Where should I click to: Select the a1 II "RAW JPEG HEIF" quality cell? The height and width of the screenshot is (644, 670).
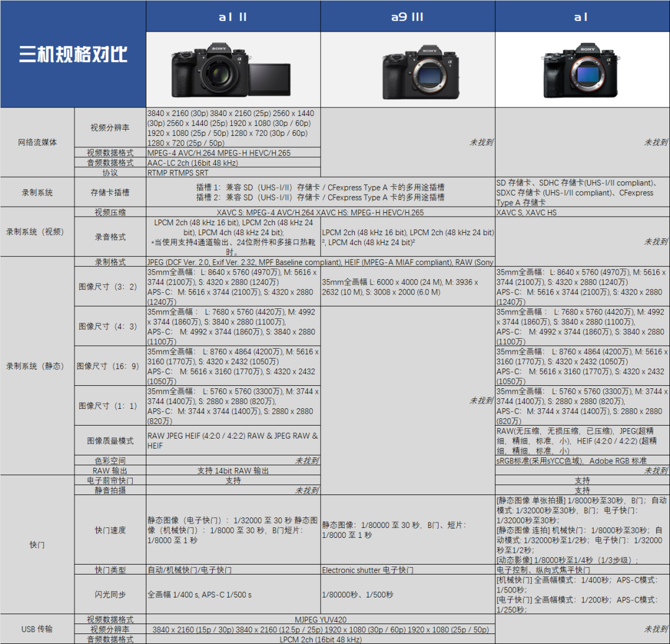(233, 441)
